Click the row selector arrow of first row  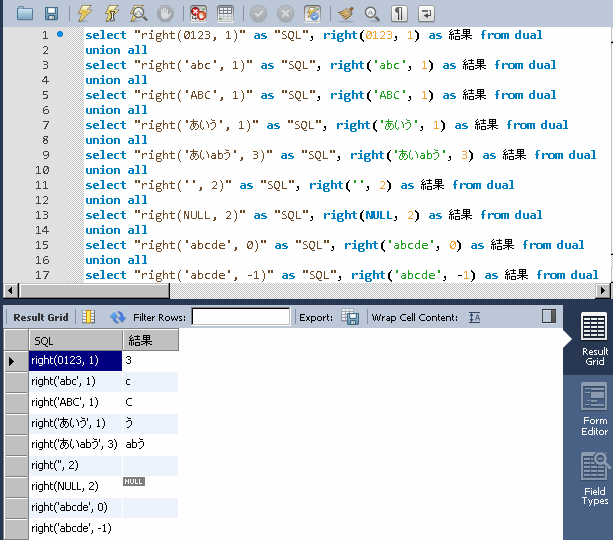point(11,361)
